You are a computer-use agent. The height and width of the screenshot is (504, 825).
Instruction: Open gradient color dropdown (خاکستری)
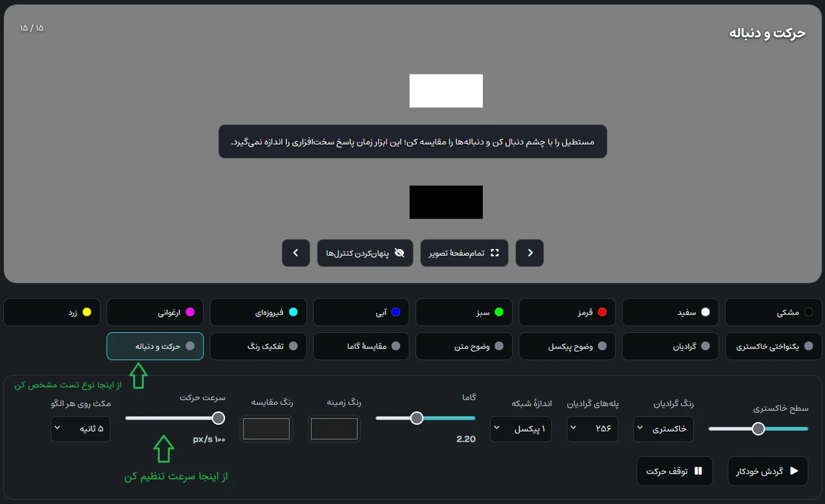[663, 429]
